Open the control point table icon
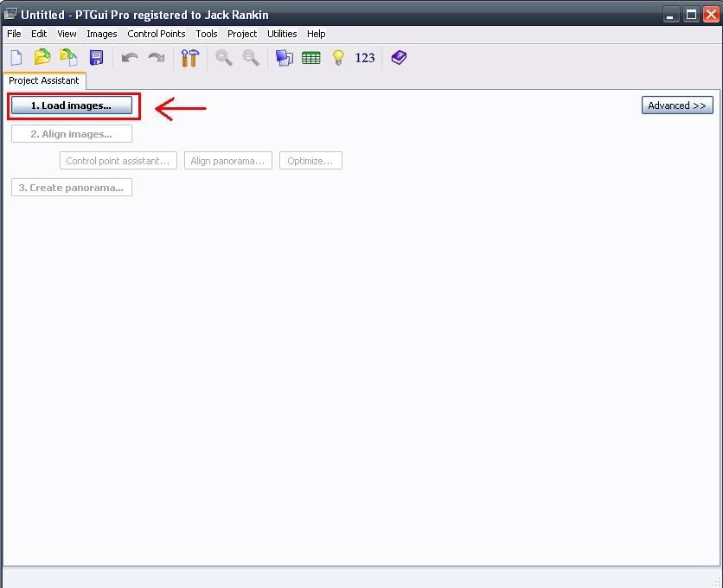Screen dimensions: 723x588 pyautogui.click(x=310, y=58)
